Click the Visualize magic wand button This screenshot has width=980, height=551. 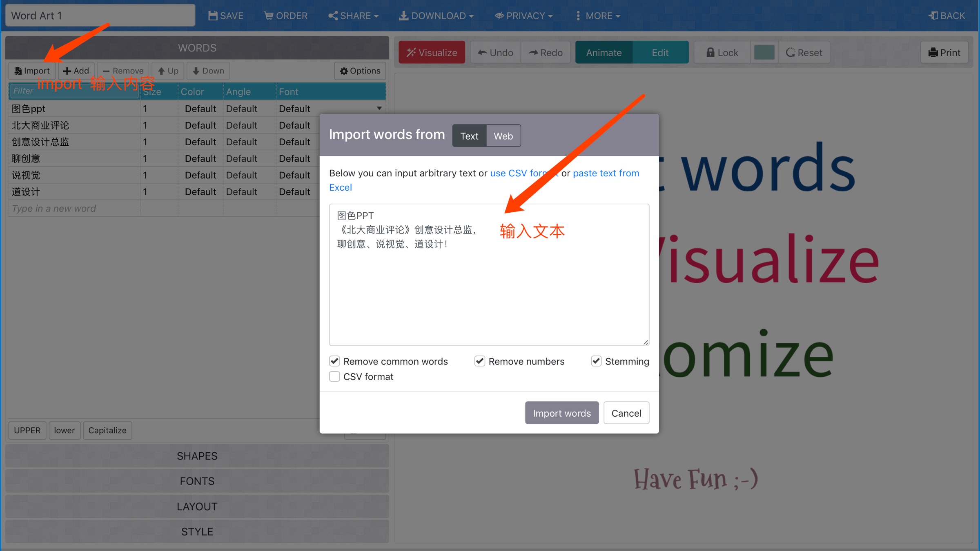point(432,52)
